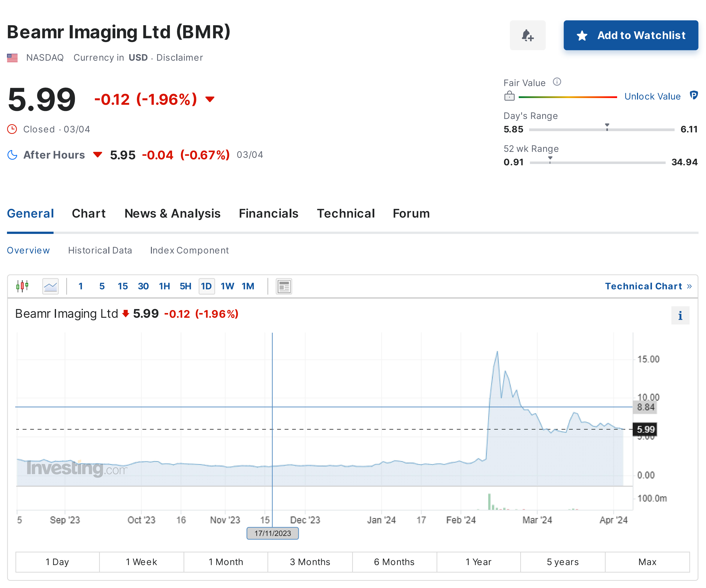Toggle the 1W chart interval
The image size is (706, 588).
click(227, 286)
